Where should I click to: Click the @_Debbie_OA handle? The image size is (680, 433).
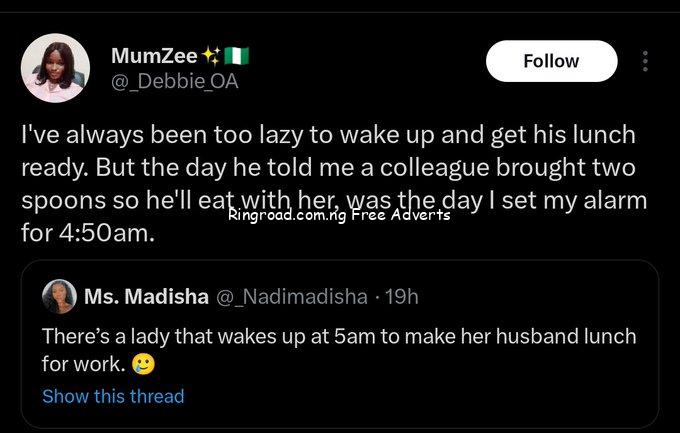[x=174, y=82]
